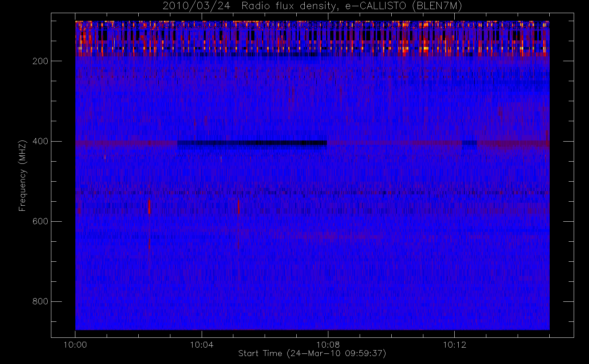Click the '200' frequency tick label

coord(40,61)
